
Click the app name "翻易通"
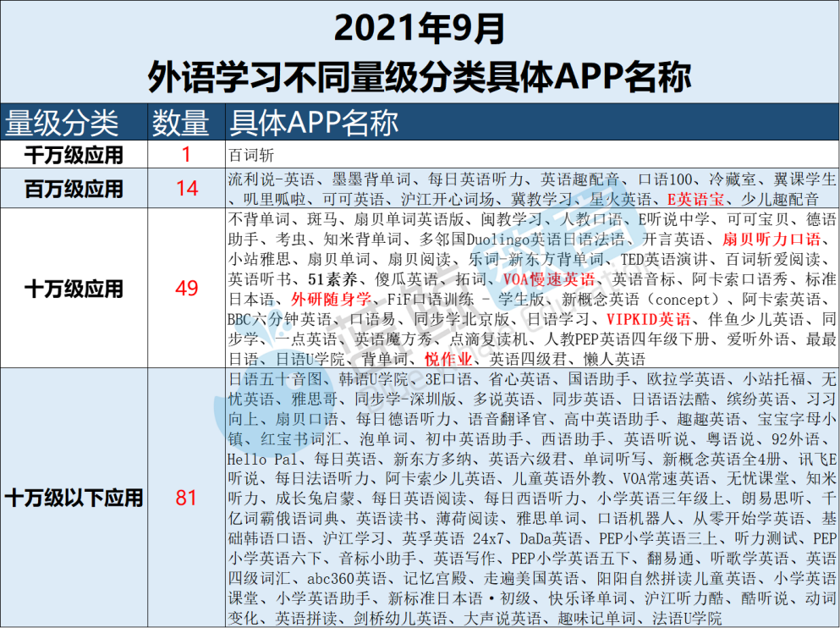pos(670,559)
